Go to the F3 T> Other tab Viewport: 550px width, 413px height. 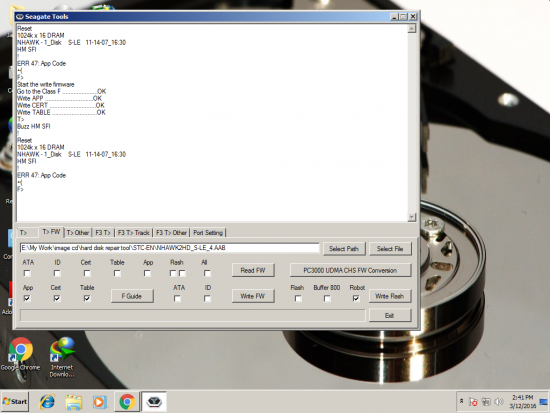click(x=171, y=233)
